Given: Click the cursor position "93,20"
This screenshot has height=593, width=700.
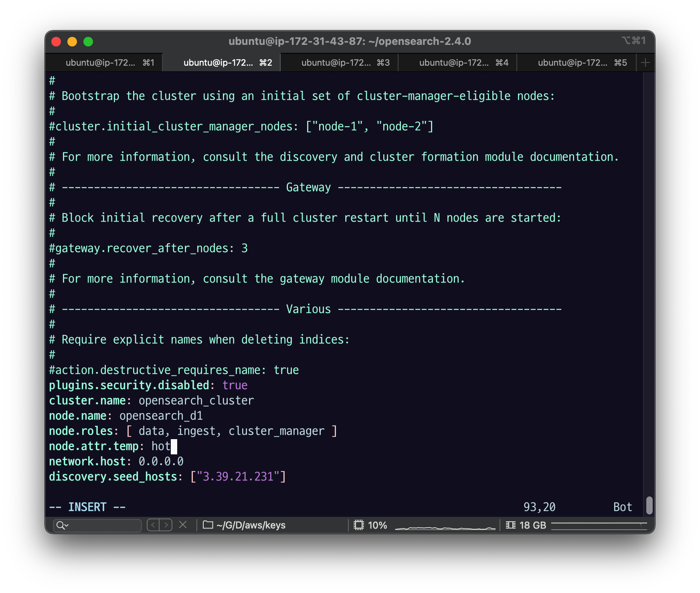Looking at the screenshot, I should coord(540,507).
